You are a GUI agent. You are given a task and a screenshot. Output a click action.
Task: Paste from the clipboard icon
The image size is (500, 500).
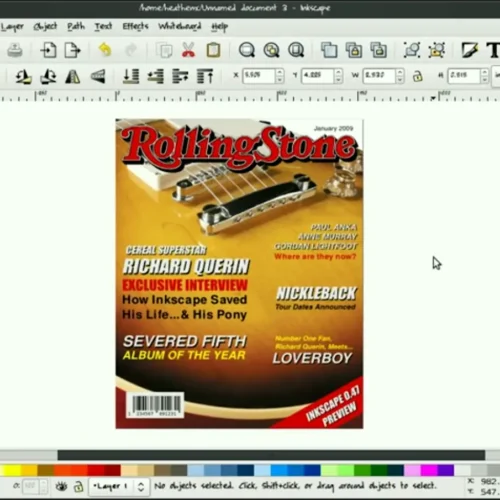click(214, 50)
